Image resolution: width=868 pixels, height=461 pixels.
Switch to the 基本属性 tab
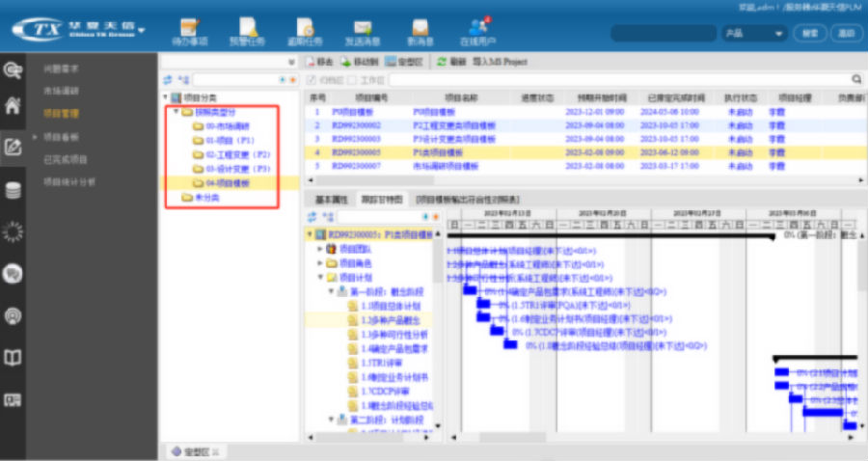coord(331,200)
